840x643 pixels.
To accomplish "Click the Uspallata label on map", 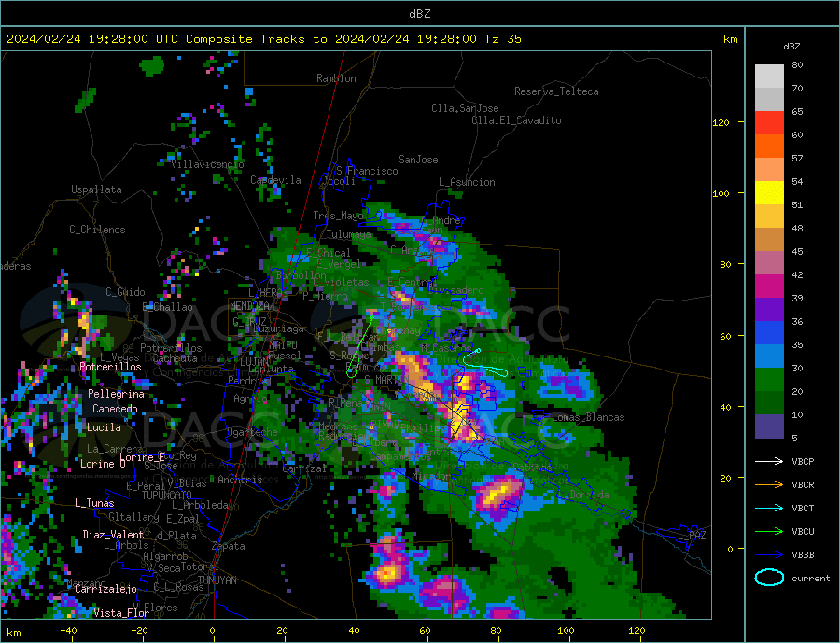I will [96, 189].
